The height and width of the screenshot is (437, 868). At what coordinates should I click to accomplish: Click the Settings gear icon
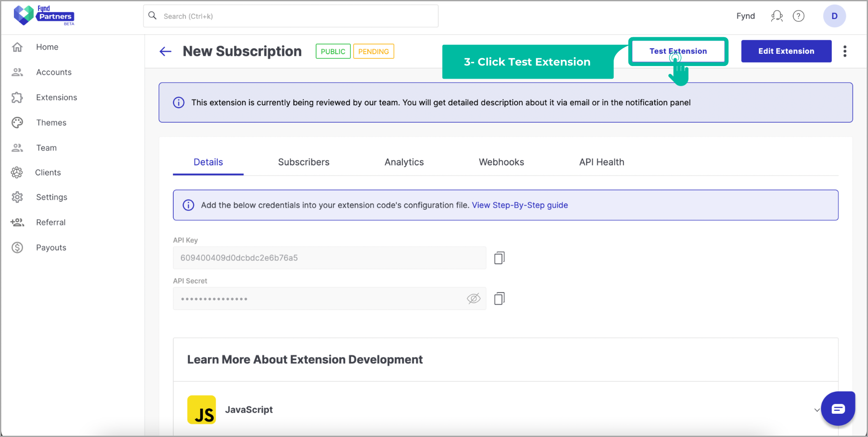(17, 197)
